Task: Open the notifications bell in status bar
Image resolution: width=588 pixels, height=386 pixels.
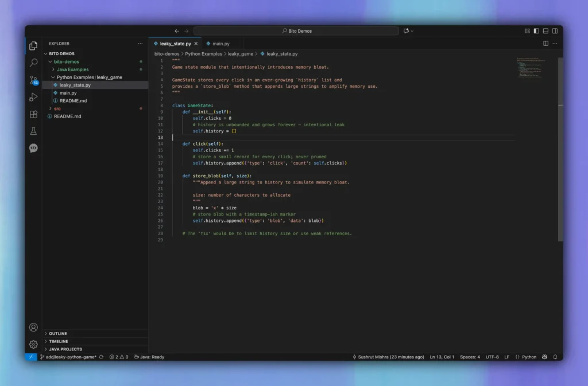Action: click(555, 357)
